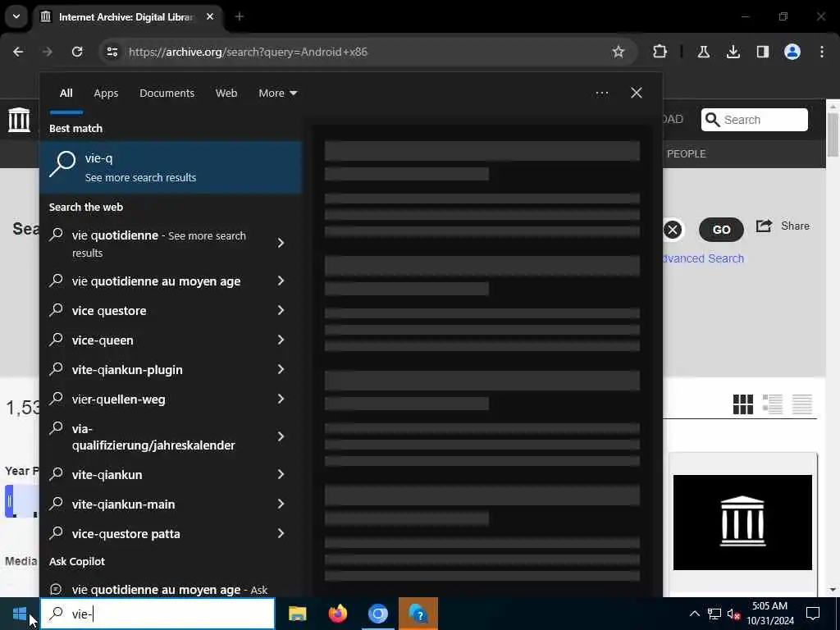Screen dimensions: 840x630
Task: Open the Windows Start menu
Action: (20, 614)
